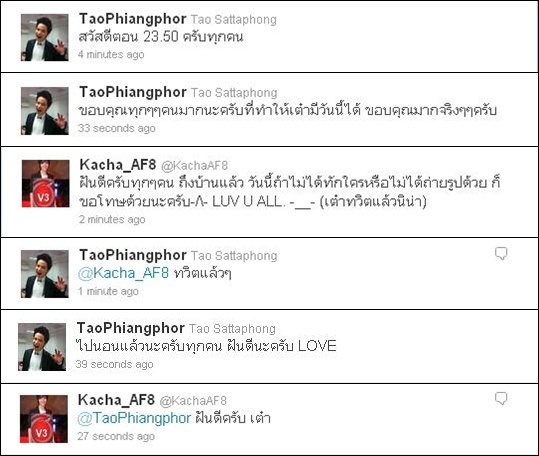539x456 pixels.
Task: Click @TaoPhiangphor mention in last tweet
Action: click(134, 418)
